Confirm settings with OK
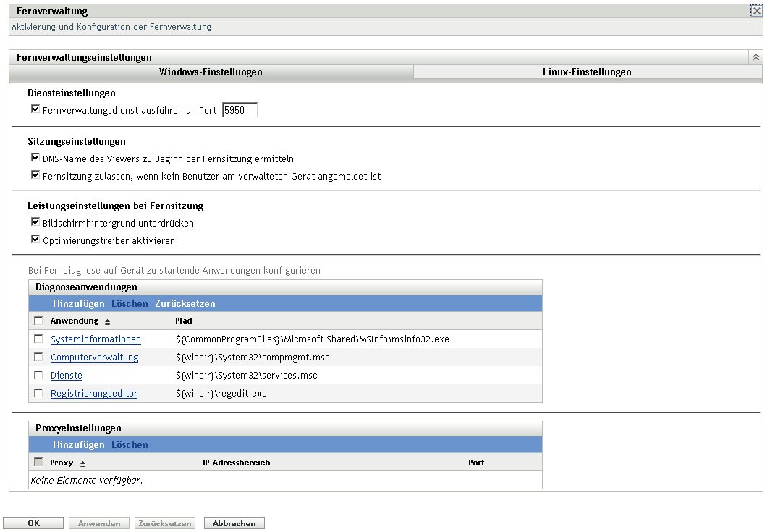The width and height of the screenshot is (770, 532). pyautogui.click(x=33, y=523)
